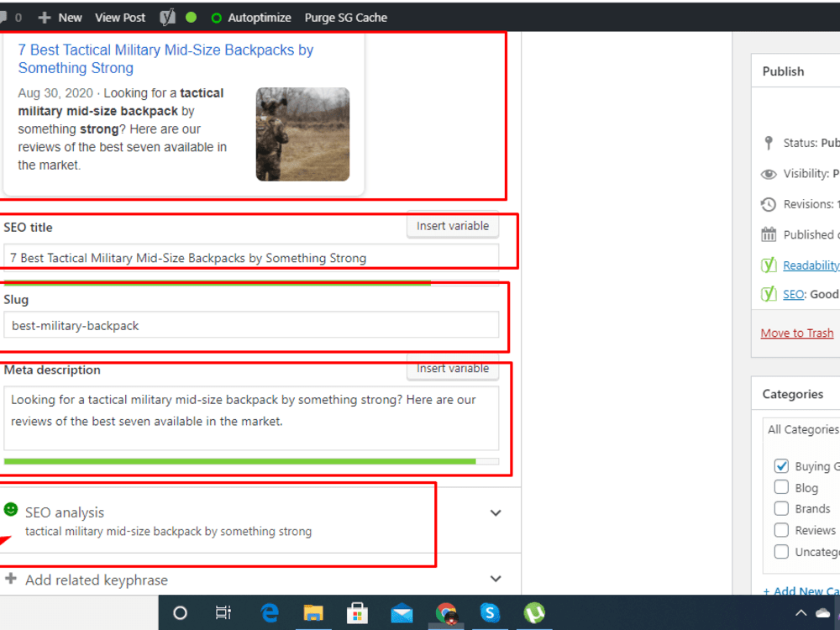Screen dimensions: 840x630
Task: Launch Microsoft Edge from taskbar
Action: pyautogui.click(x=270, y=612)
